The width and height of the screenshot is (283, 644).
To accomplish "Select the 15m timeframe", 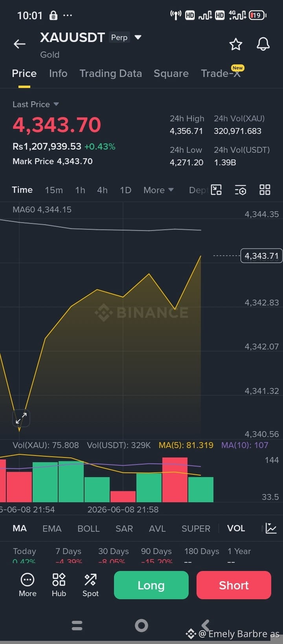I will point(54,190).
